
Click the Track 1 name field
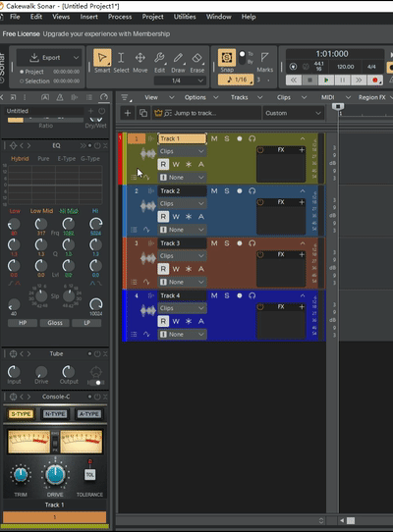coord(182,138)
